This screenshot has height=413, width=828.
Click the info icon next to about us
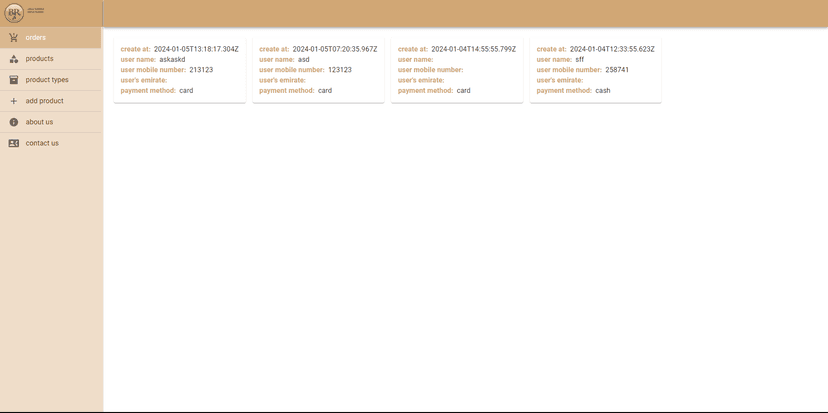tap(14, 122)
